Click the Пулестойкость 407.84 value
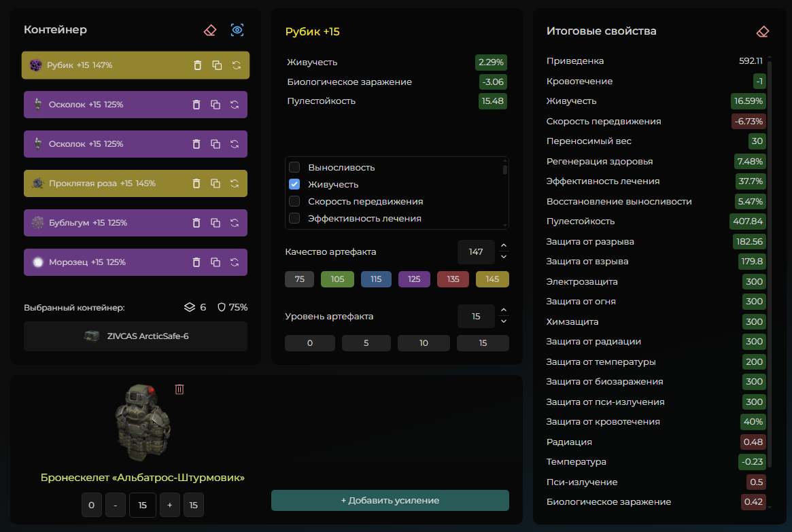The width and height of the screenshot is (792, 532). (x=748, y=221)
